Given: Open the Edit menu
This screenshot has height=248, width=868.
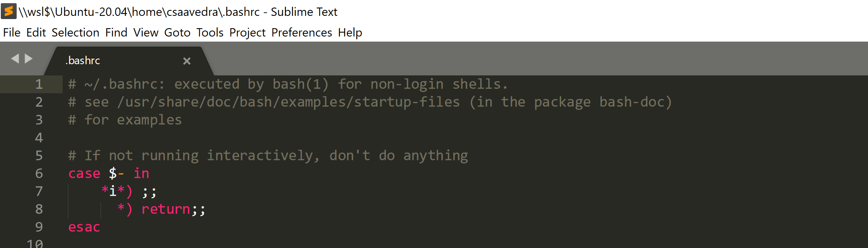Looking at the screenshot, I should point(36,33).
